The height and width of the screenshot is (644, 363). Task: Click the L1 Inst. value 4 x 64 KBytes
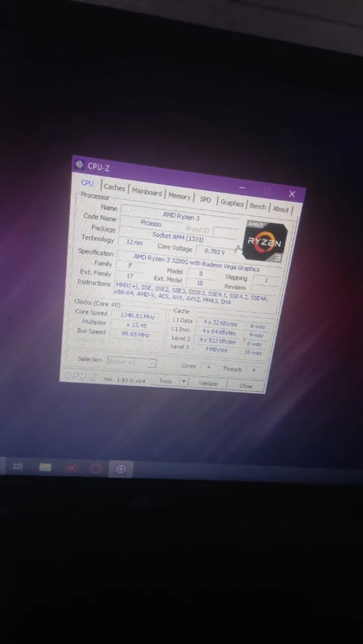pos(219,333)
